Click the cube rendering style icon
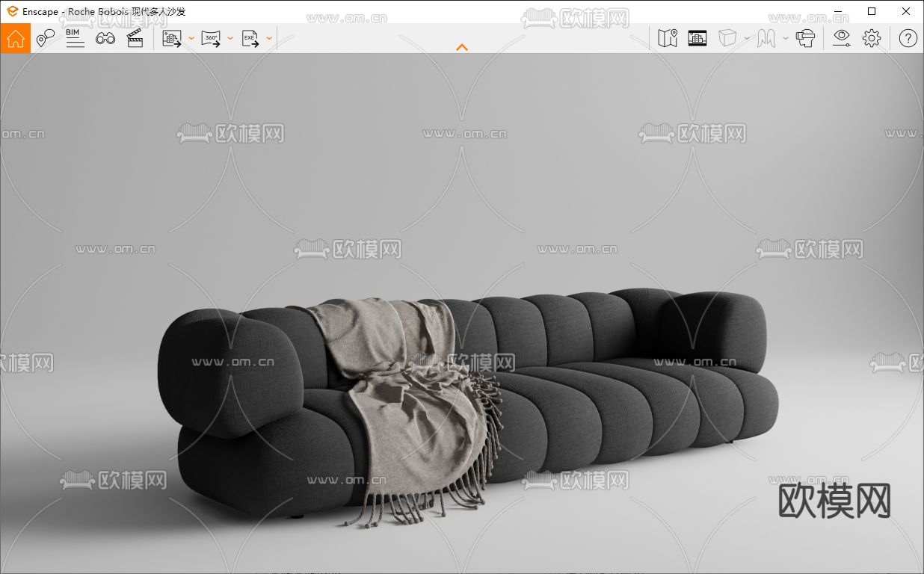Image resolution: width=924 pixels, height=574 pixels. tap(727, 38)
